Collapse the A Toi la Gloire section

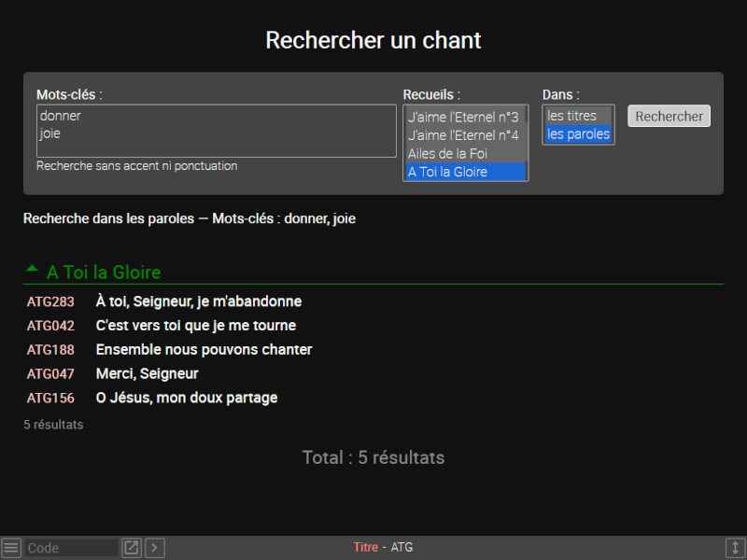tap(33, 271)
